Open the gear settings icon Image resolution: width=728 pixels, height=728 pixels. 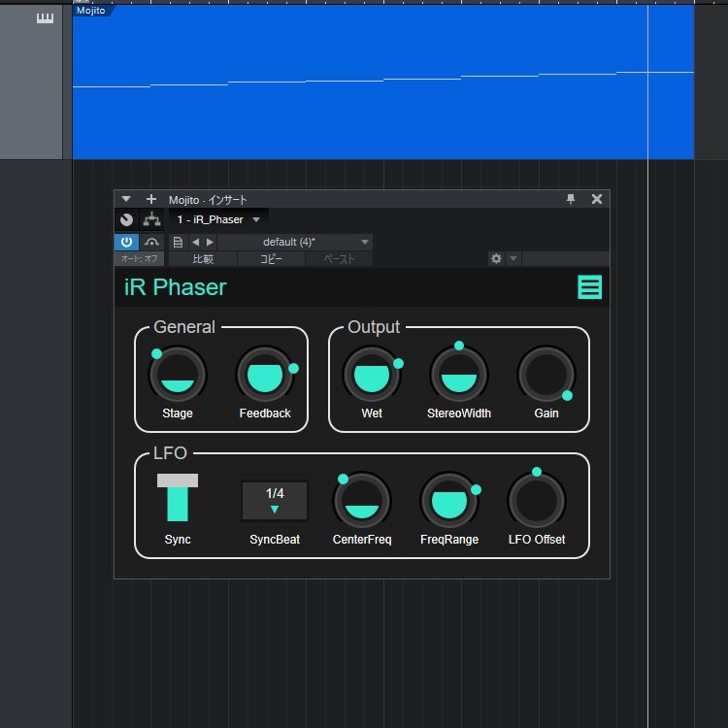pyautogui.click(x=496, y=258)
